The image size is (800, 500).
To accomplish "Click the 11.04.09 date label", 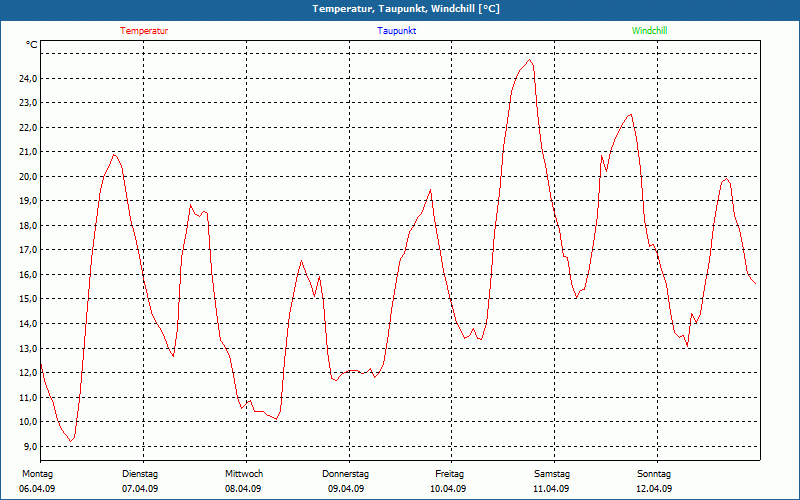I will point(551,489).
